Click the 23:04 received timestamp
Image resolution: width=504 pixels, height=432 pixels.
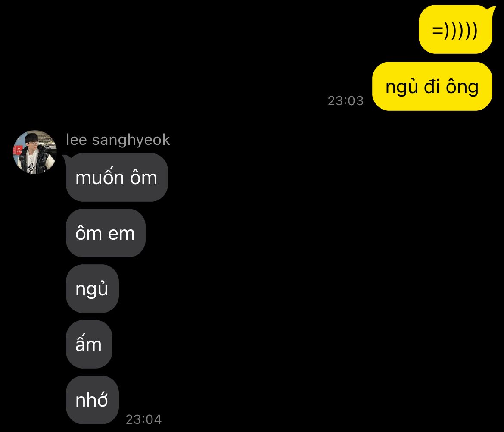tap(144, 419)
